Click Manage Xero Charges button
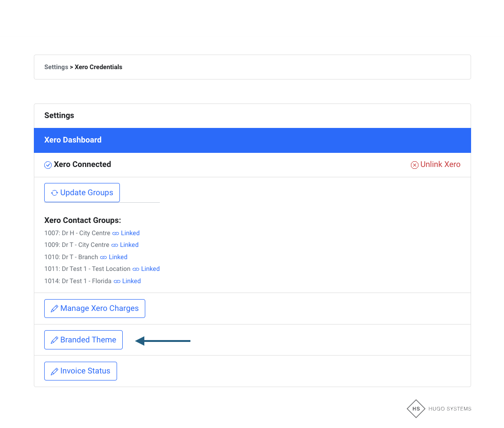Image resolution: width=504 pixels, height=428 pixels. coord(95,309)
